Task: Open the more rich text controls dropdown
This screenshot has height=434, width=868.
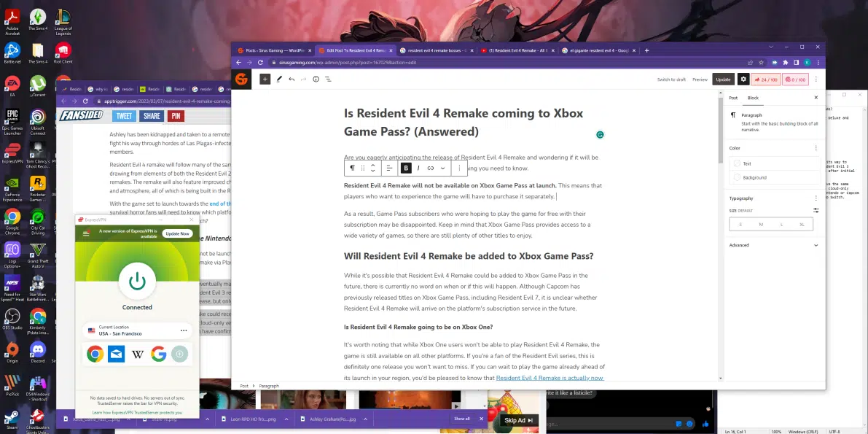Action: coord(442,168)
